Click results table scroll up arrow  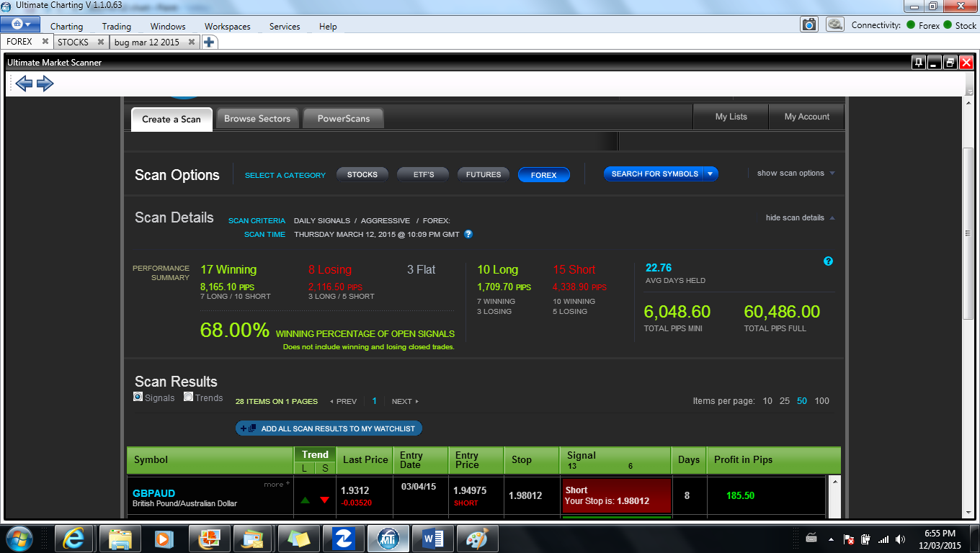(x=834, y=482)
